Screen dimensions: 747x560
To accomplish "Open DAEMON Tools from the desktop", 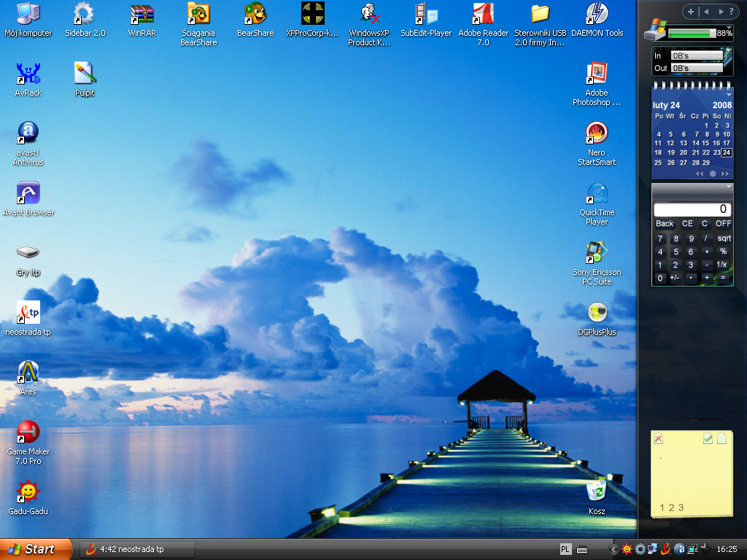I will 597,15.
